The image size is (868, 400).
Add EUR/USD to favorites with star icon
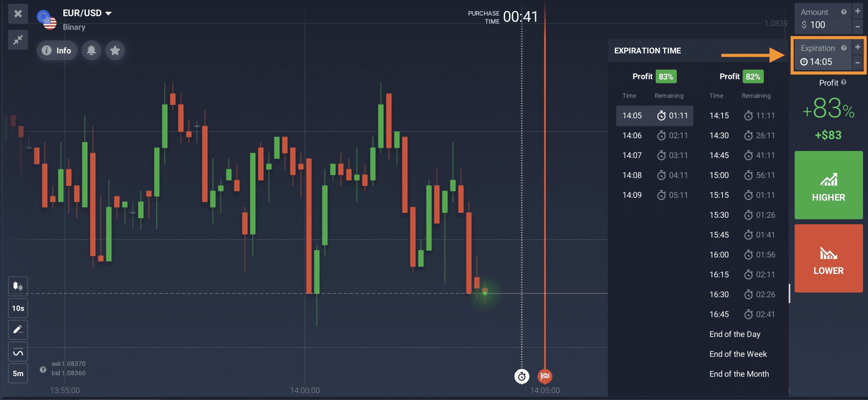[x=115, y=50]
